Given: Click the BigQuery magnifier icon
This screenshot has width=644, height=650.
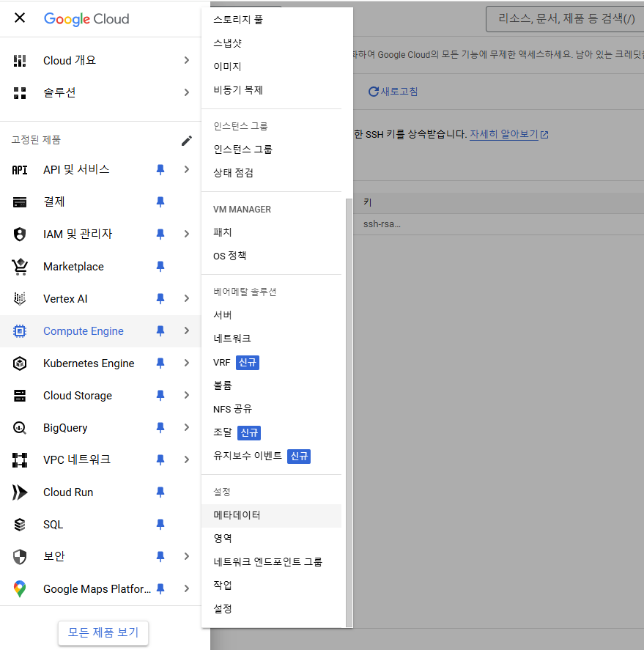Looking at the screenshot, I should pos(20,427).
